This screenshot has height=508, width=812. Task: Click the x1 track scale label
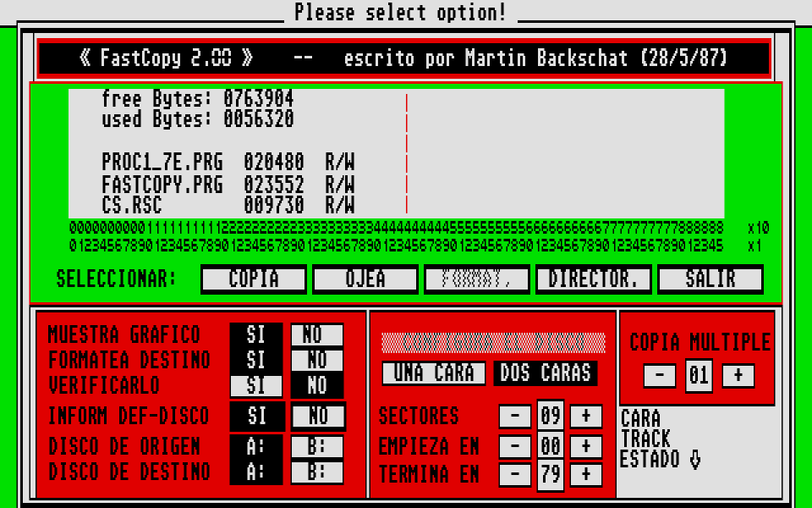pyautogui.click(x=754, y=246)
